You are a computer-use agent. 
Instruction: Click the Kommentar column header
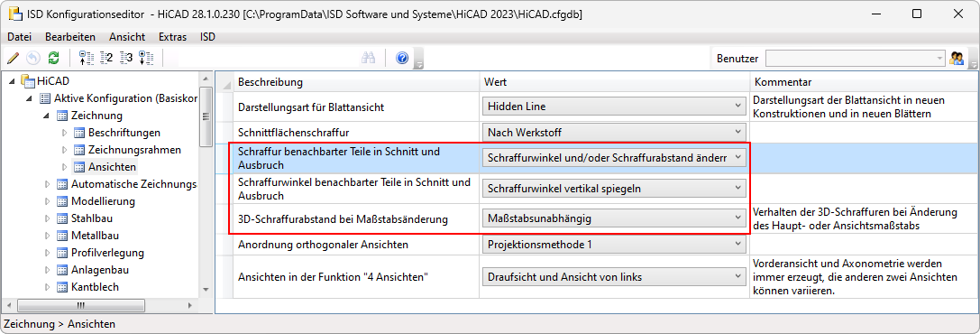click(x=863, y=82)
